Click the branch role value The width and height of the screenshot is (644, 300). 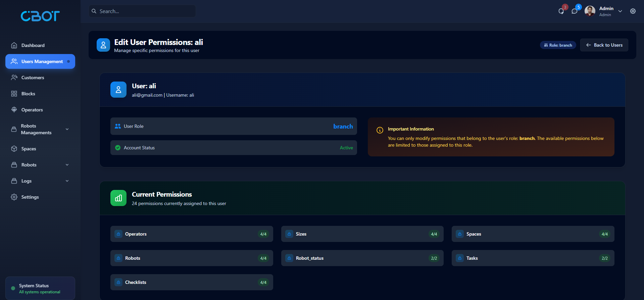(x=343, y=126)
